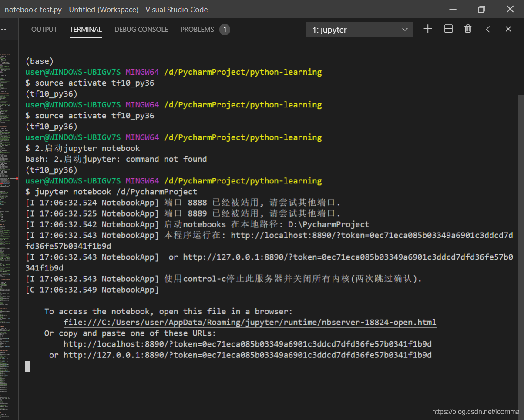Create a new terminal with plus icon
524x420 pixels.
coord(428,29)
